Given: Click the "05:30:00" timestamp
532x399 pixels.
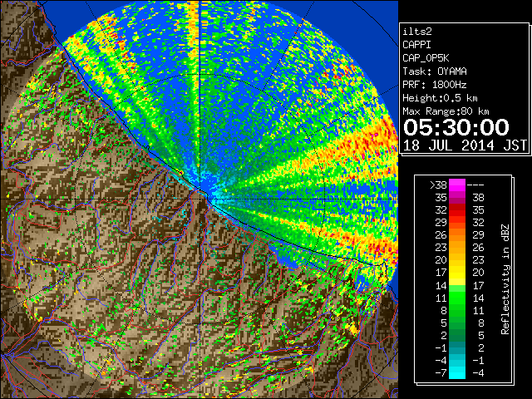Looking at the screenshot, I should (x=456, y=127).
